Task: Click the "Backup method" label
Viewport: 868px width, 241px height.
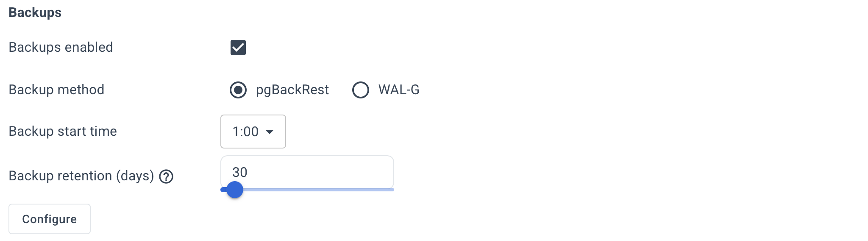Action: click(56, 90)
